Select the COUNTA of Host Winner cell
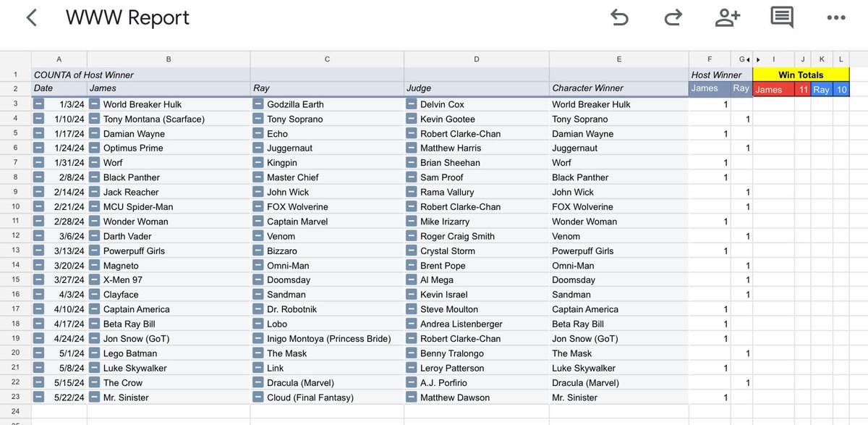 [x=141, y=75]
